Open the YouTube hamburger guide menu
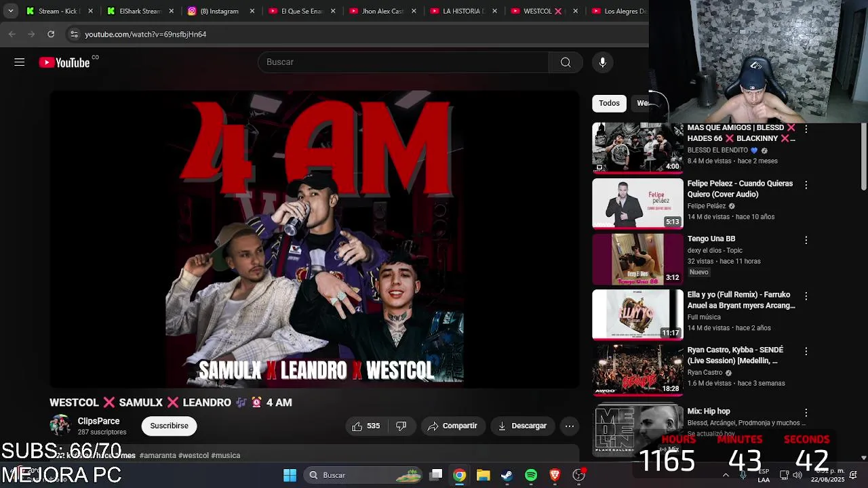The height and width of the screenshot is (488, 868). [x=19, y=62]
